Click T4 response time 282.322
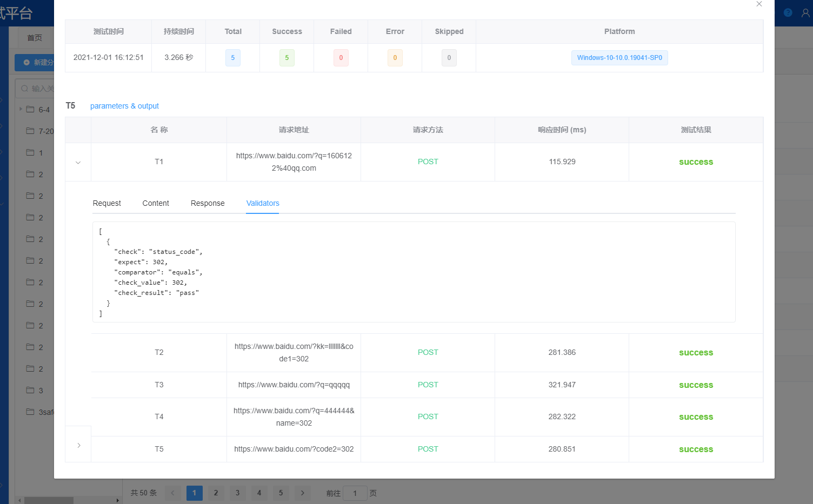This screenshot has width=813, height=504. click(562, 416)
